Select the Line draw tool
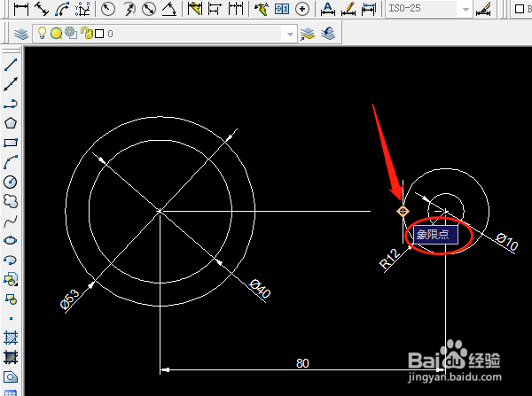This screenshot has height=396, width=532. 11,65
